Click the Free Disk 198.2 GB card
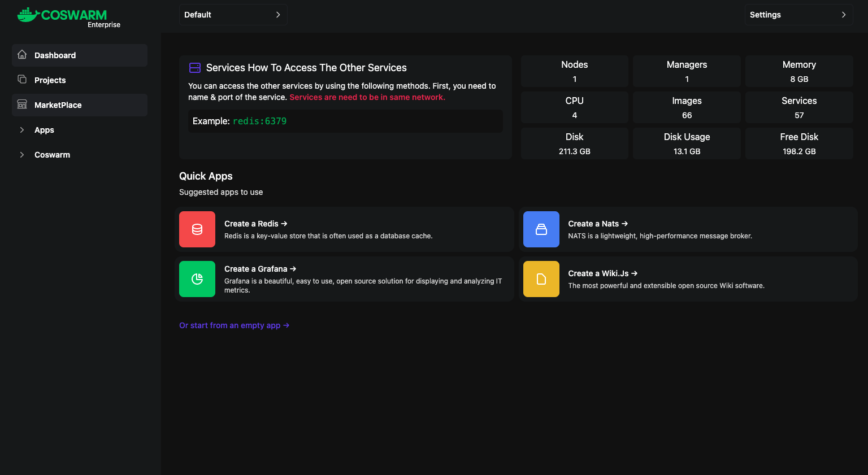This screenshot has height=475, width=868. [799, 143]
